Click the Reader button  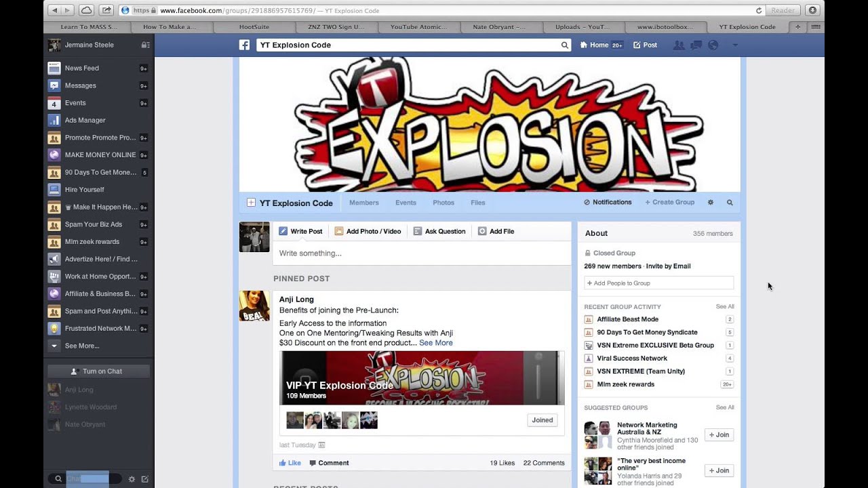[x=783, y=10]
